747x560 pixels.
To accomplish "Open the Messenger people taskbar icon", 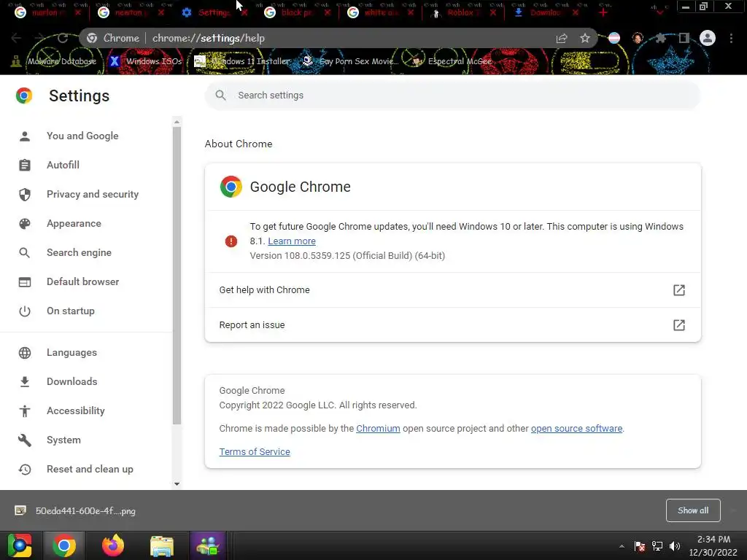I will click(x=208, y=545).
